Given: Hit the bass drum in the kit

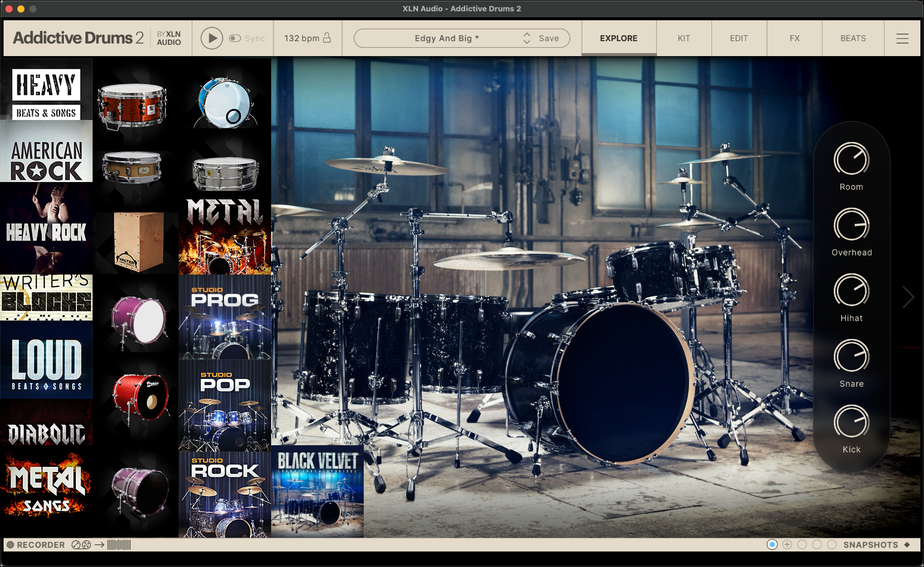Looking at the screenshot, I should tap(624, 383).
